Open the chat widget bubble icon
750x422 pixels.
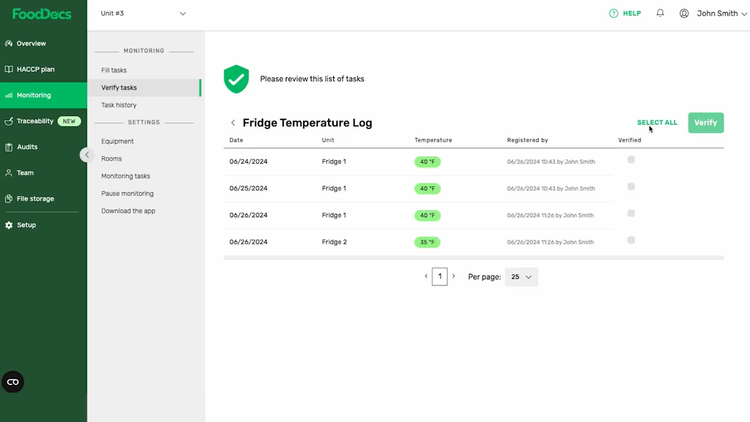(13, 381)
